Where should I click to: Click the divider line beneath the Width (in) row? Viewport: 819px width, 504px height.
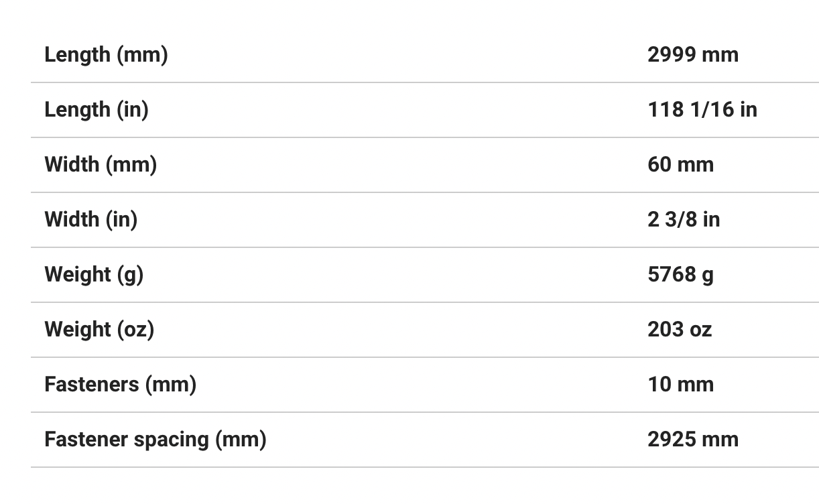pyautogui.click(x=424, y=247)
